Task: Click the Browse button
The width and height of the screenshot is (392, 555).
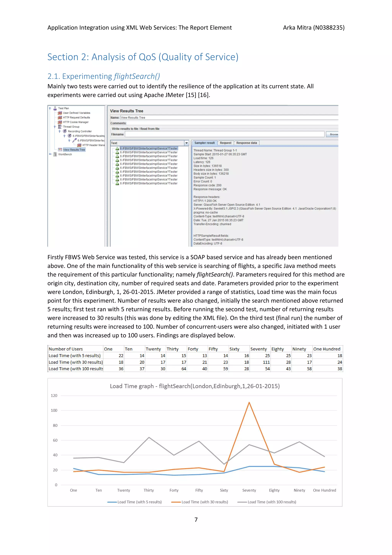Action: (332, 134)
